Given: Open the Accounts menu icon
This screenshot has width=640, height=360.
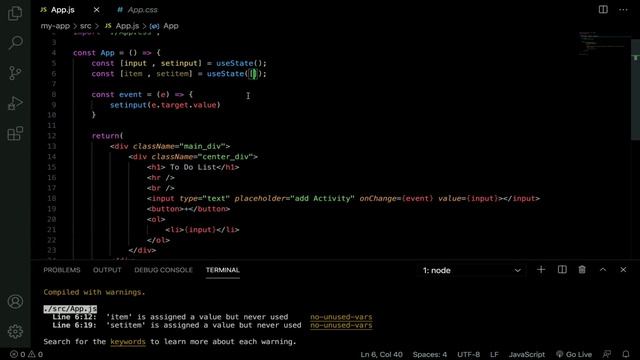Looking at the screenshot, I should 15,302.
